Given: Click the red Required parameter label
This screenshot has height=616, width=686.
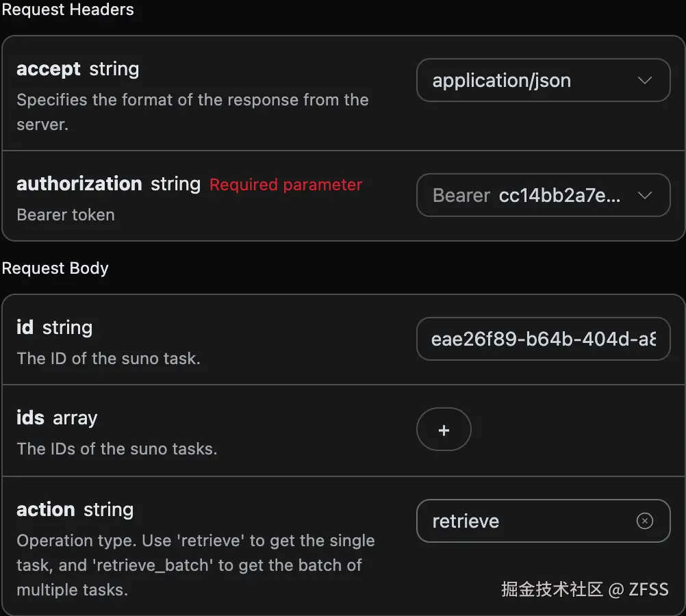Looking at the screenshot, I should 285,185.
